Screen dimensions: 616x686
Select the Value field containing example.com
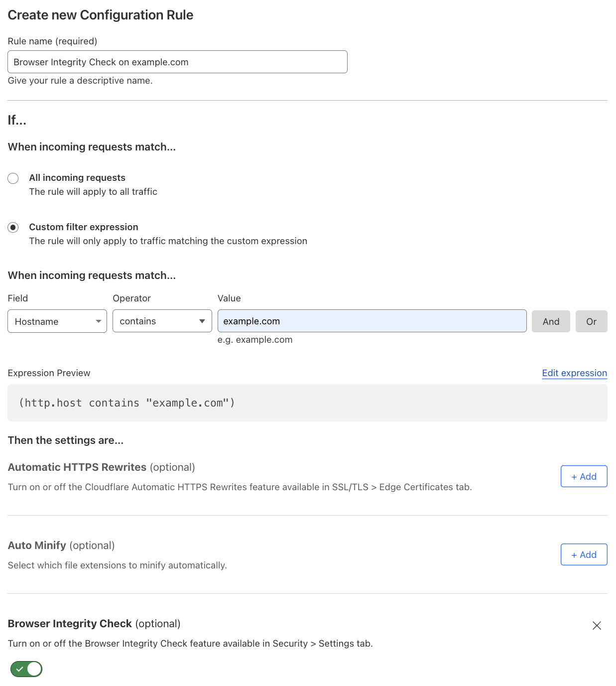pos(371,320)
